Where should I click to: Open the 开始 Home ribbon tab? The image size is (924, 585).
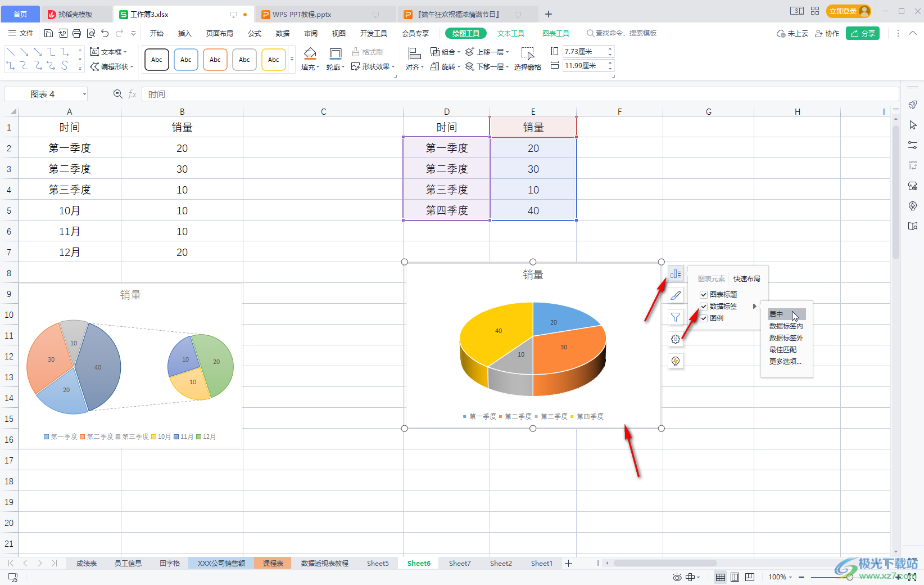157,33
